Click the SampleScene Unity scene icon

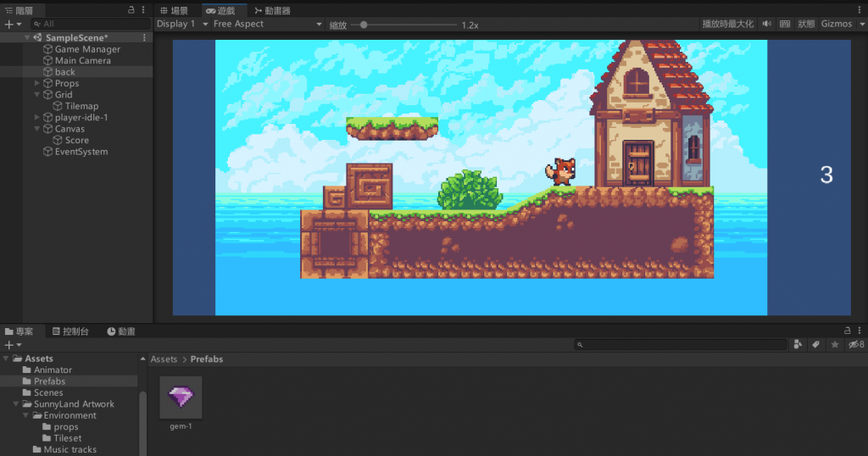click(x=37, y=37)
